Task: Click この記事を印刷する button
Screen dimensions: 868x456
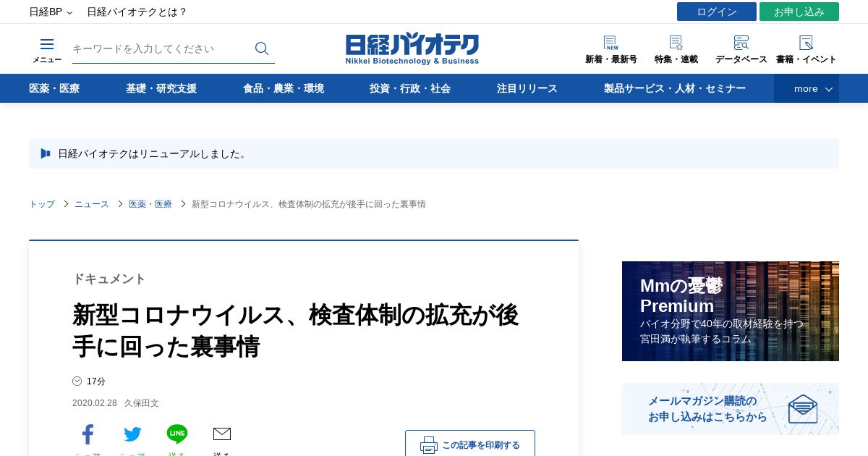Action: pos(470,444)
